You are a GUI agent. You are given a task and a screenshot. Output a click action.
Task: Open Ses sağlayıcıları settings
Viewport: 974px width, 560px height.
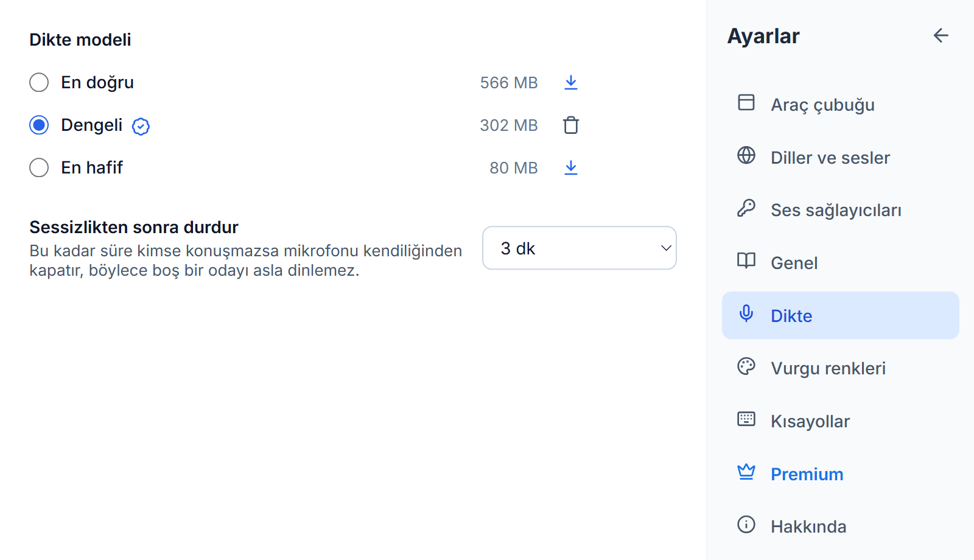click(x=840, y=210)
